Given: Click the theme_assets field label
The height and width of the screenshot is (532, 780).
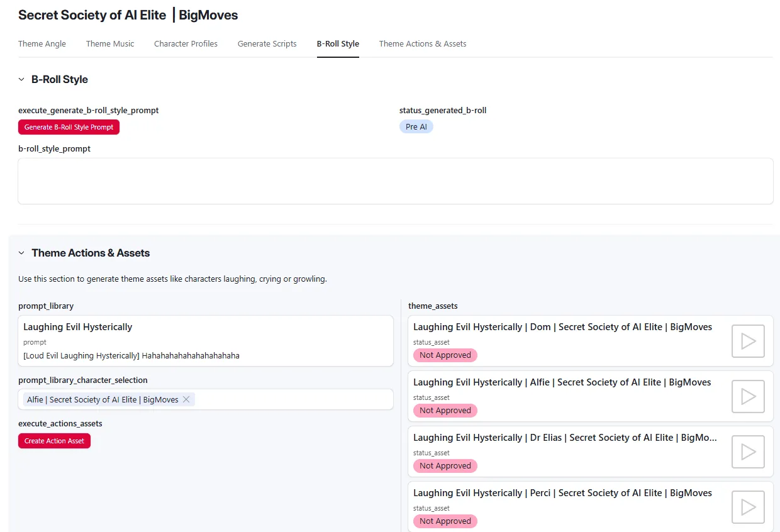Looking at the screenshot, I should coord(433,306).
